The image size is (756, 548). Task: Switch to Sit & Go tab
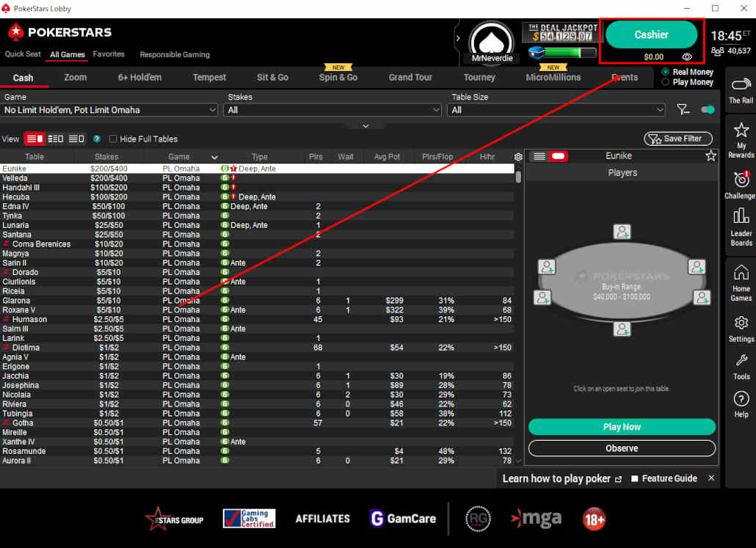(272, 77)
